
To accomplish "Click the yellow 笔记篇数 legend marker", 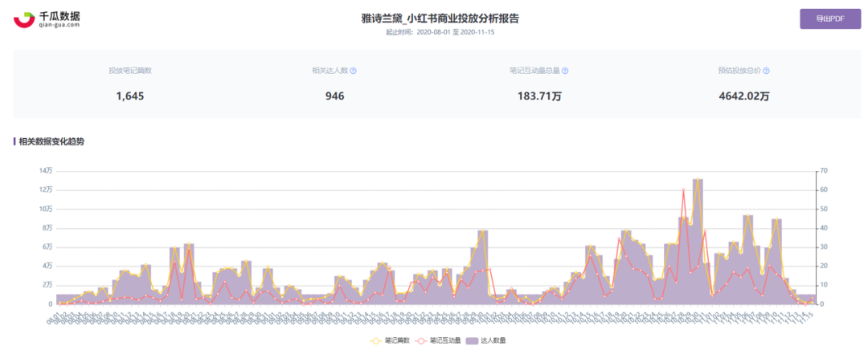I will [x=375, y=340].
